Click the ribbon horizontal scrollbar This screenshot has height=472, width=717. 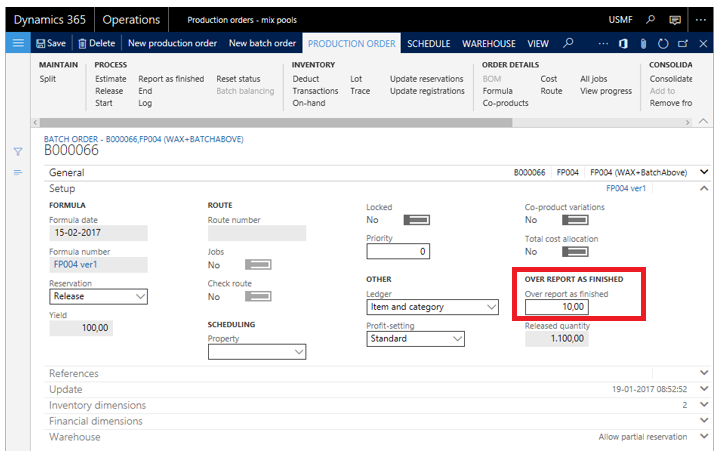pyautogui.click(x=276, y=123)
